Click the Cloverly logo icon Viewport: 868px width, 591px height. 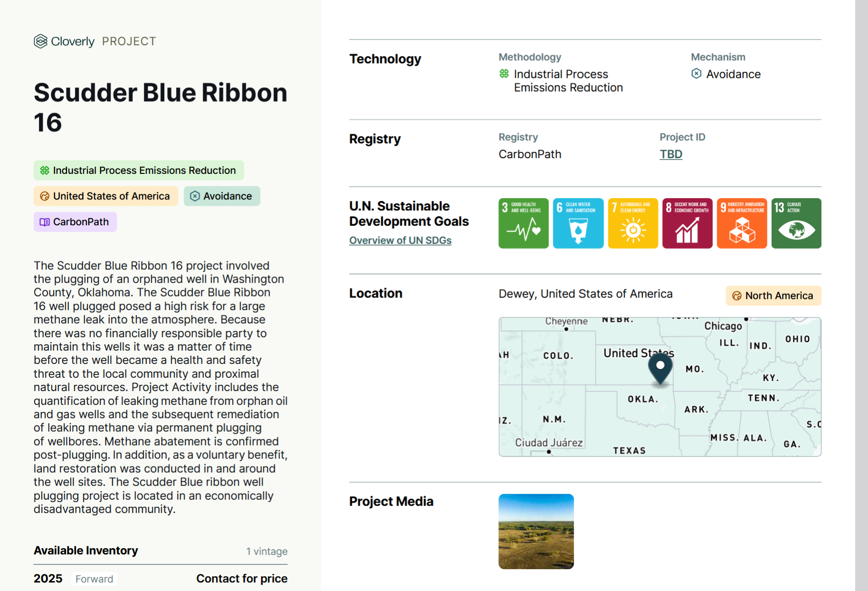(x=40, y=41)
